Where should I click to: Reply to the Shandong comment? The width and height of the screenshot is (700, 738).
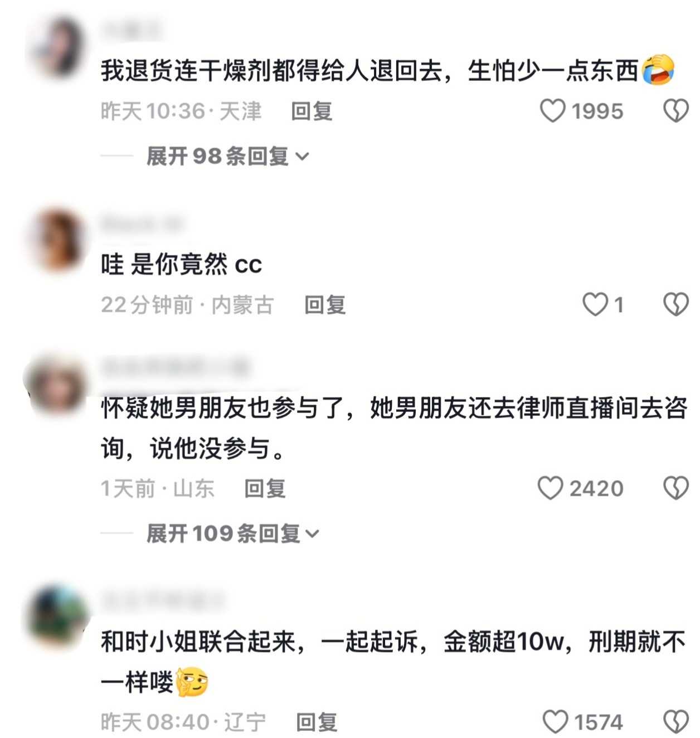coord(265,488)
